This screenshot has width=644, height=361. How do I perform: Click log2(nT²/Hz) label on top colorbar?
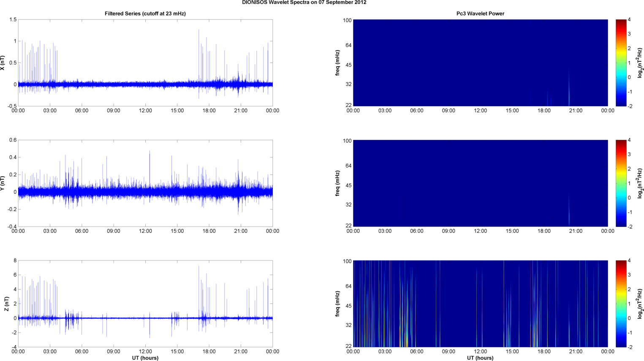click(x=640, y=63)
